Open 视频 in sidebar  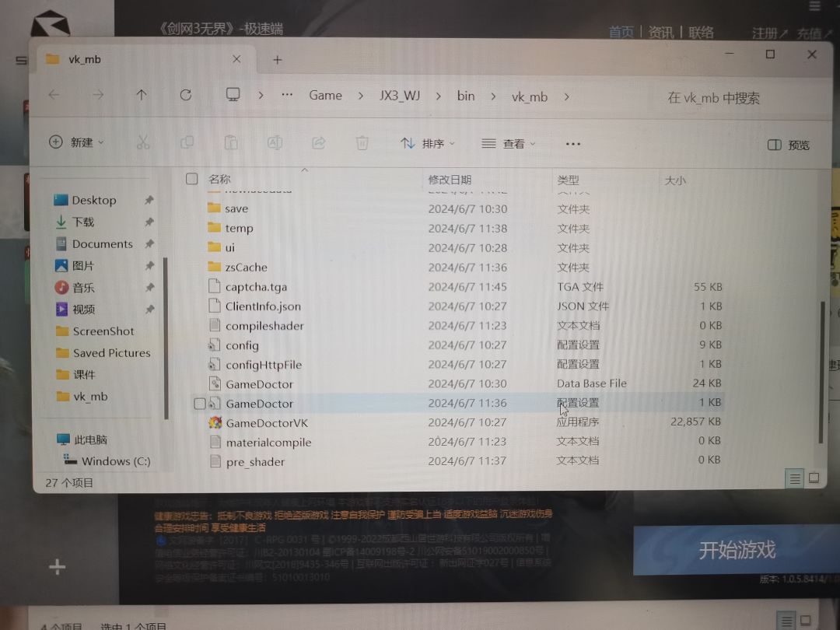click(x=83, y=309)
